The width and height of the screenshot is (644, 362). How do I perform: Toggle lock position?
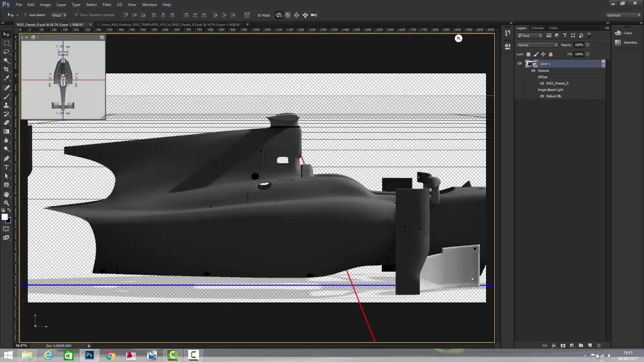click(x=543, y=54)
